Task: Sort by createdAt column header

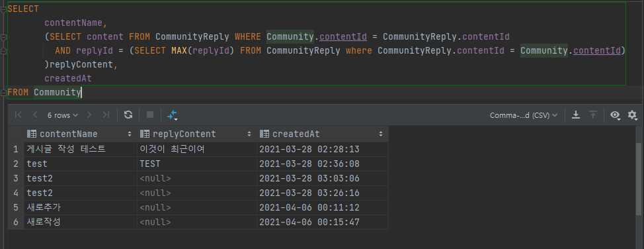Action: point(323,134)
